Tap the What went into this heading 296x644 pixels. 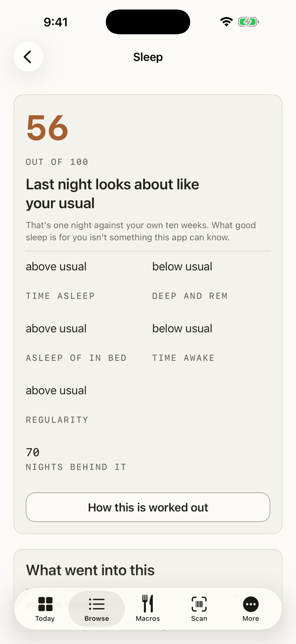click(x=90, y=570)
